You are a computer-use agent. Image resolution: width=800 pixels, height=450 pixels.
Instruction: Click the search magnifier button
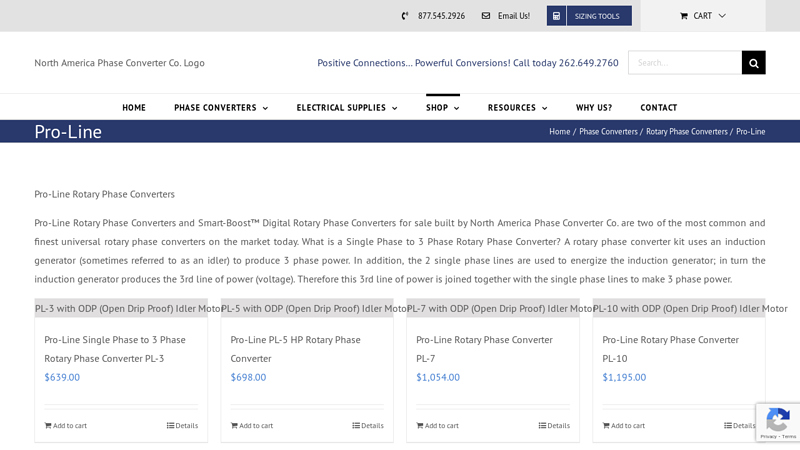point(753,63)
